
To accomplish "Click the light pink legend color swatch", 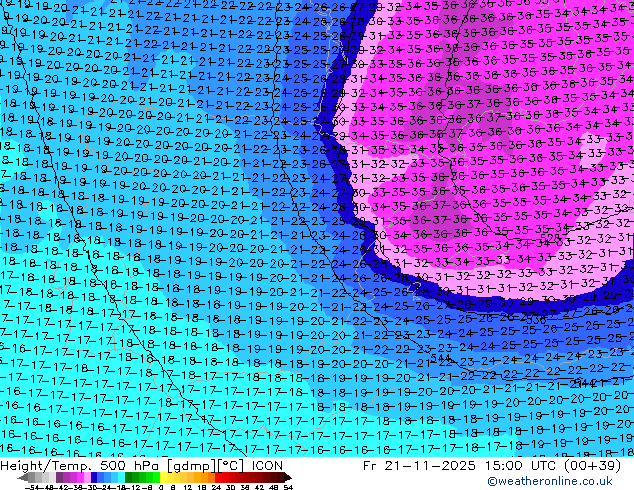I will pyautogui.click(x=87, y=477).
